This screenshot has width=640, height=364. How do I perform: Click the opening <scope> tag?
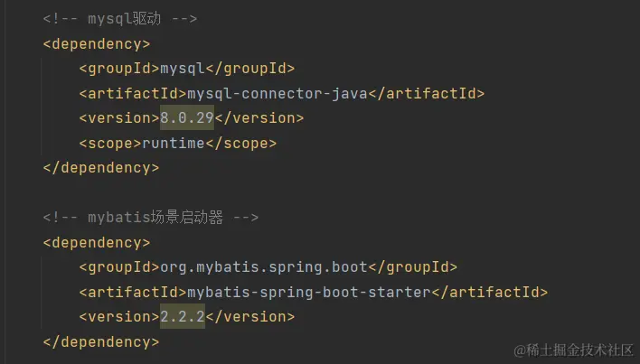(110, 143)
